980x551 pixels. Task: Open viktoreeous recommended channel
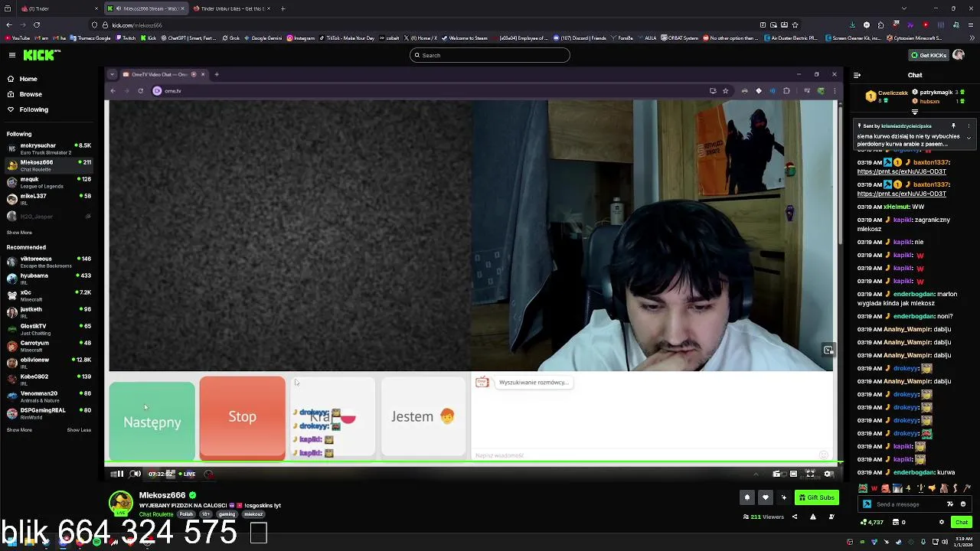pos(49,262)
